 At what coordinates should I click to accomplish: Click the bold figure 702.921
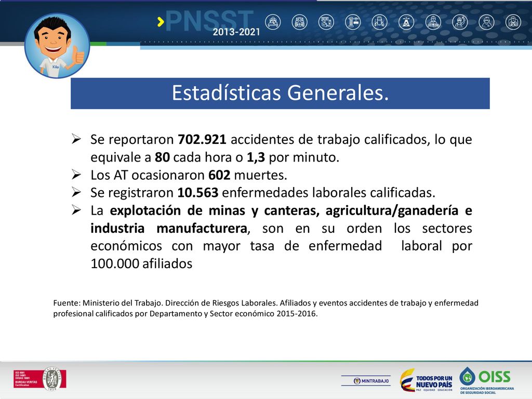pyautogui.click(x=202, y=139)
